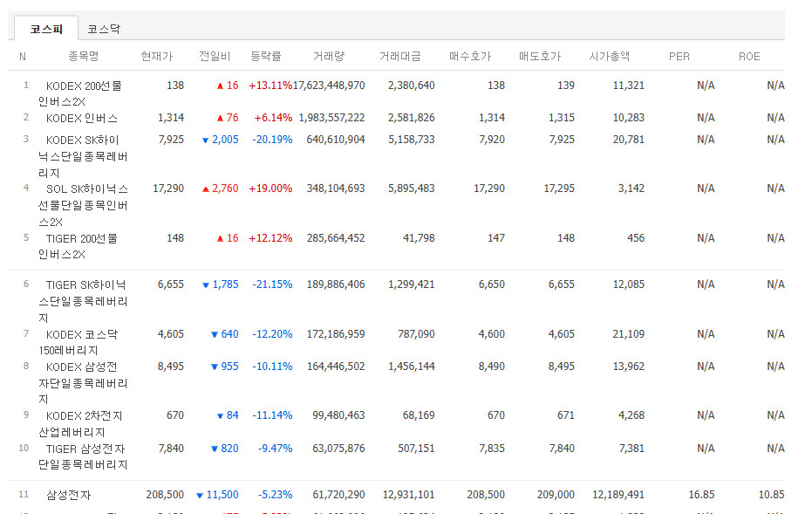Image resolution: width=812 pixels, height=514 pixels.
Task: Click current price 17,290
Action: [x=168, y=188]
